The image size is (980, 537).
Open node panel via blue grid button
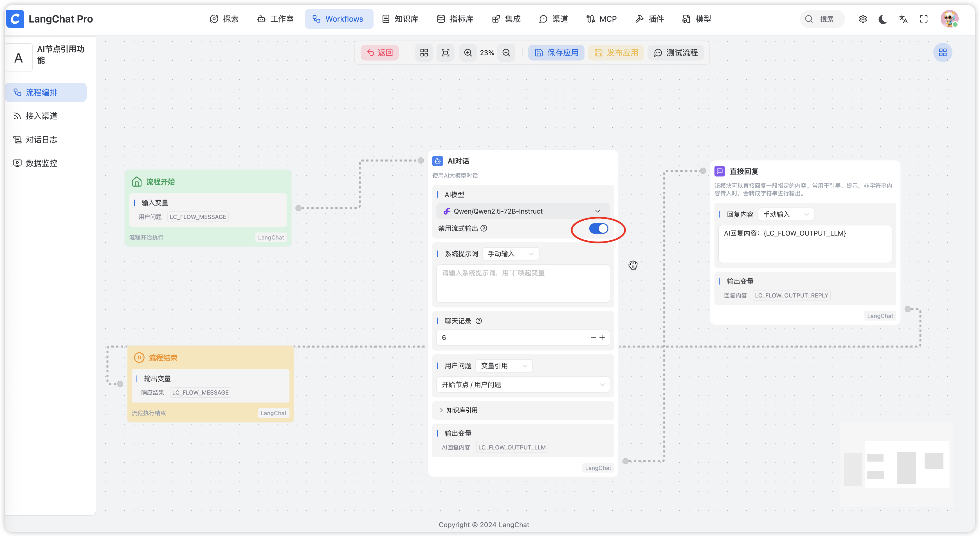tap(942, 53)
